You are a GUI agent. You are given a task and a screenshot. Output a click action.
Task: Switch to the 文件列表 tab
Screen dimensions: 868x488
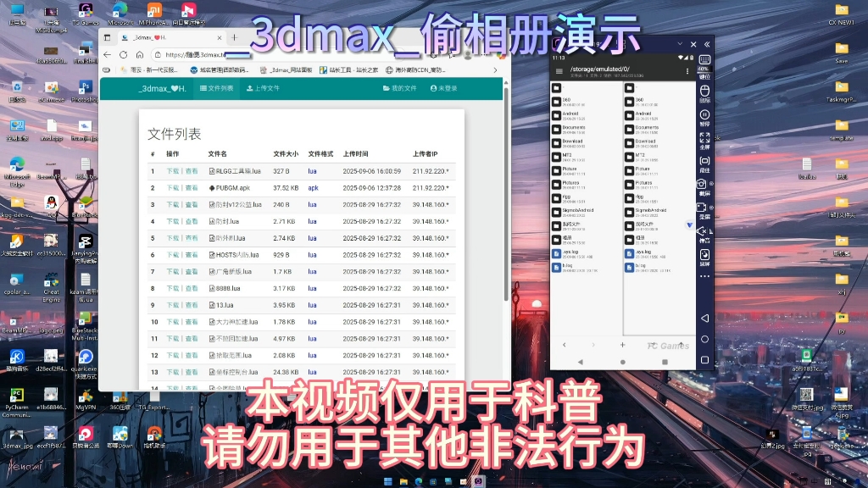(x=216, y=88)
